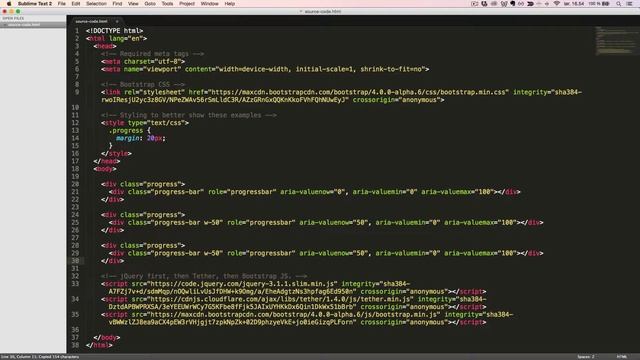This screenshot has height=360, width=640.
Task: Click the html lang="en" tag on line 2
Action: click(x=116, y=38)
